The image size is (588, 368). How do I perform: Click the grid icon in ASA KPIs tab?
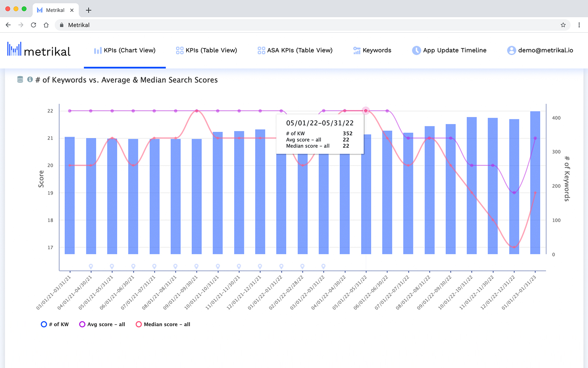[261, 50]
